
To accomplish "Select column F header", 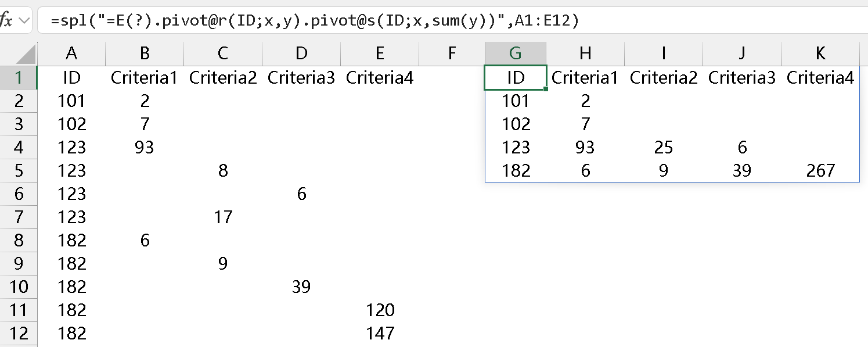I will coord(451,53).
